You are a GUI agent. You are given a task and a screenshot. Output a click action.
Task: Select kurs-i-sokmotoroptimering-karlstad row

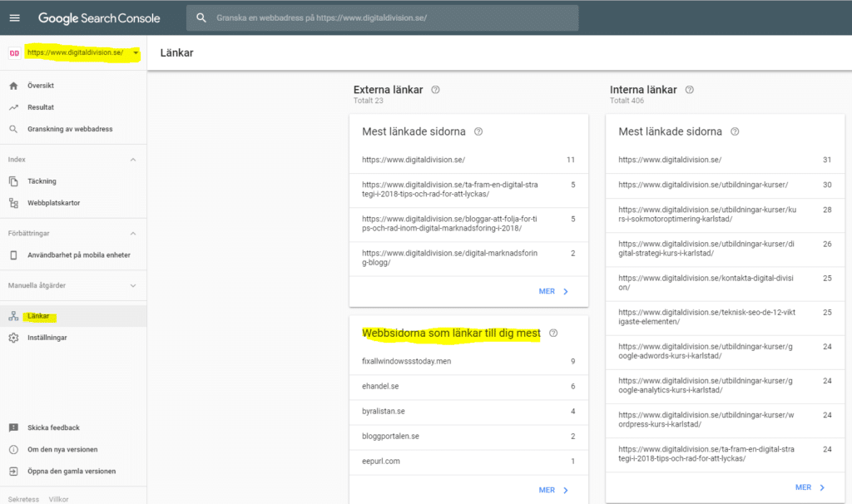(725, 215)
